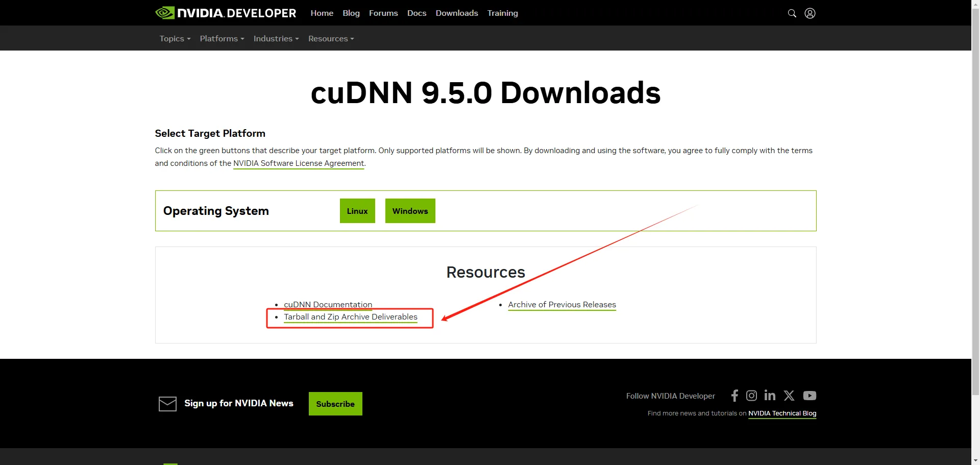The image size is (980, 465).
Task: Expand the Topics dropdown menu
Action: click(175, 39)
